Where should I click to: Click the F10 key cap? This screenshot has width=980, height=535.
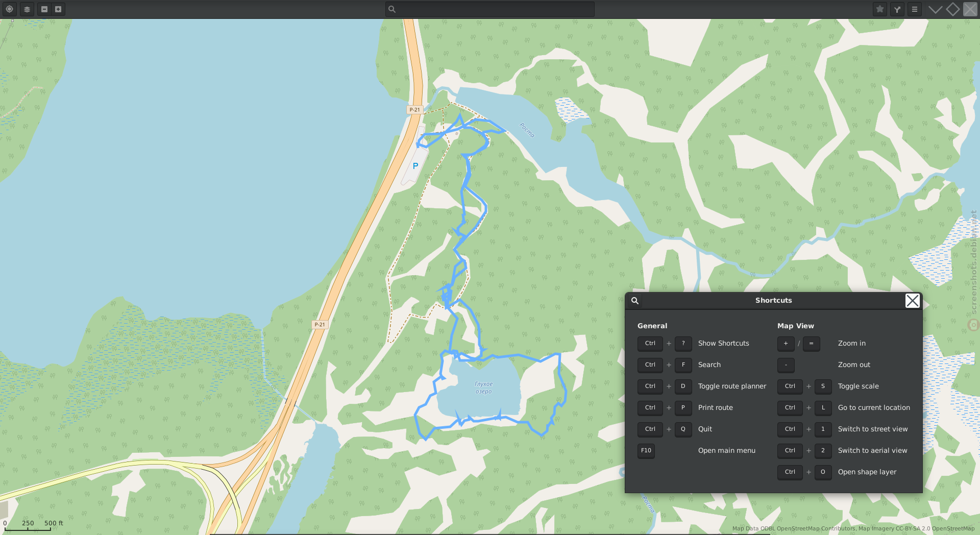646,451
